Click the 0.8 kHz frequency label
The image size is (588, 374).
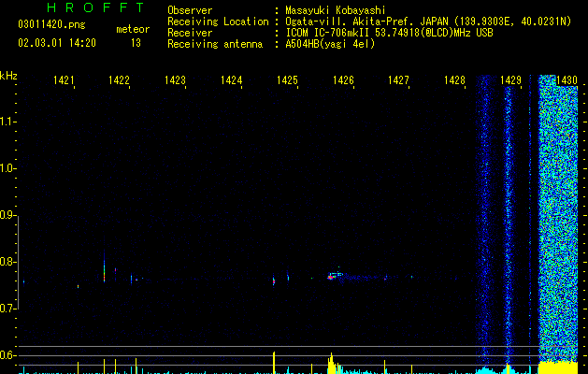[x=7, y=262]
